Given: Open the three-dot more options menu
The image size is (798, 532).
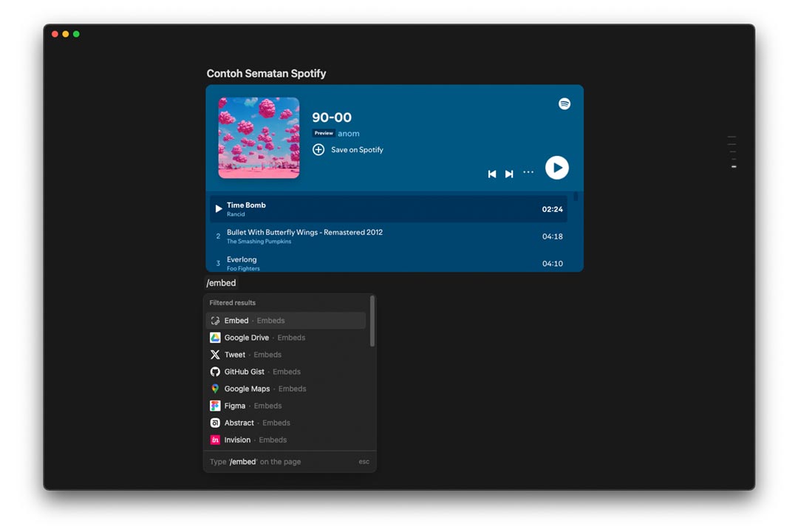Looking at the screenshot, I should coord(528,172).
